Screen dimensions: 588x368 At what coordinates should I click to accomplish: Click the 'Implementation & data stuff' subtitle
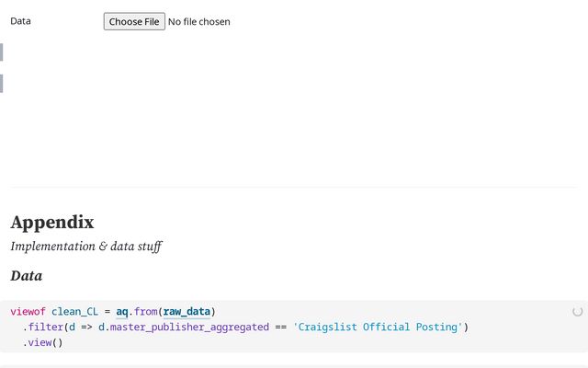(86, 247)
